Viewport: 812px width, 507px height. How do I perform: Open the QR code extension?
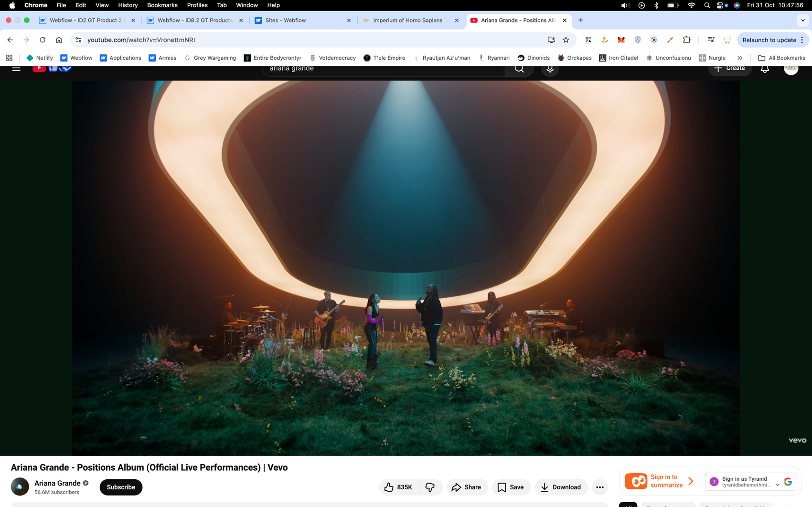click(x=588, y=40)
